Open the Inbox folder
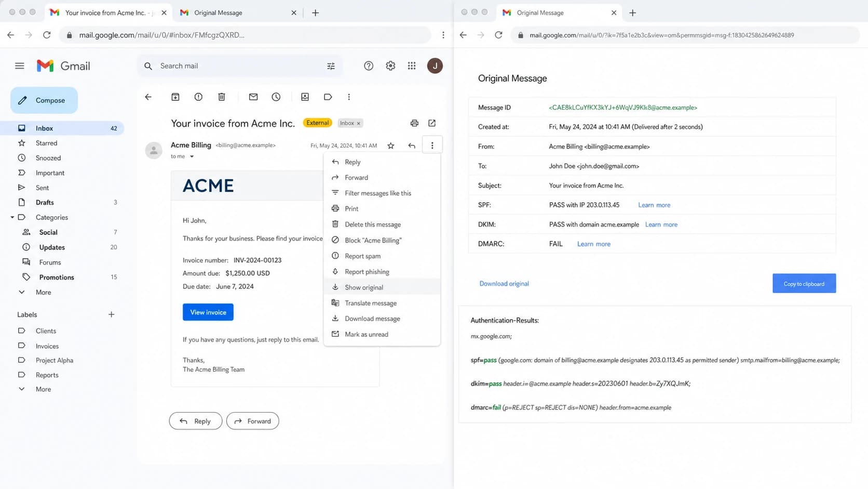Screen dimensions: 868x489 coord(62,128)
